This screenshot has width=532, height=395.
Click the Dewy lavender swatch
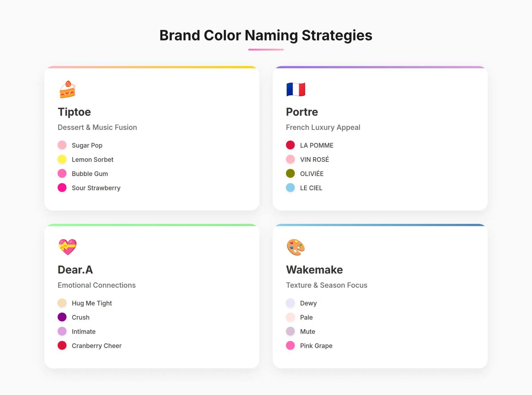click(x=290, y=303)
